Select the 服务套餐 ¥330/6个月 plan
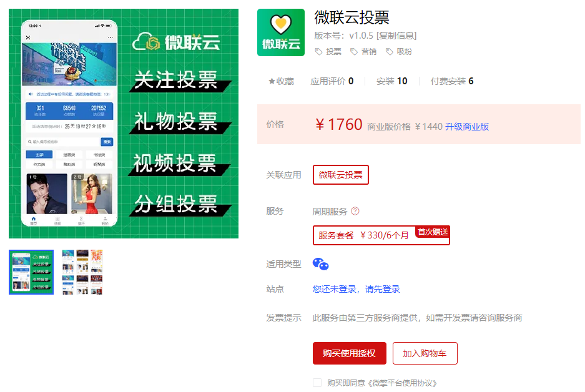This screenshot has height=392, width=585. coord(381,235)
